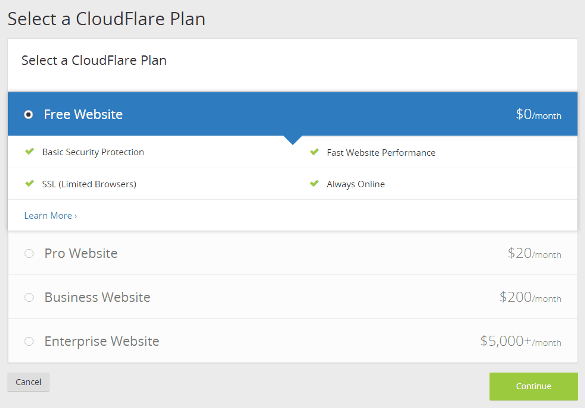The height and width of the screenshot is (408, 585).
Task: Expand the Enterprise Website plan row
Action: (x=293, y=341)
